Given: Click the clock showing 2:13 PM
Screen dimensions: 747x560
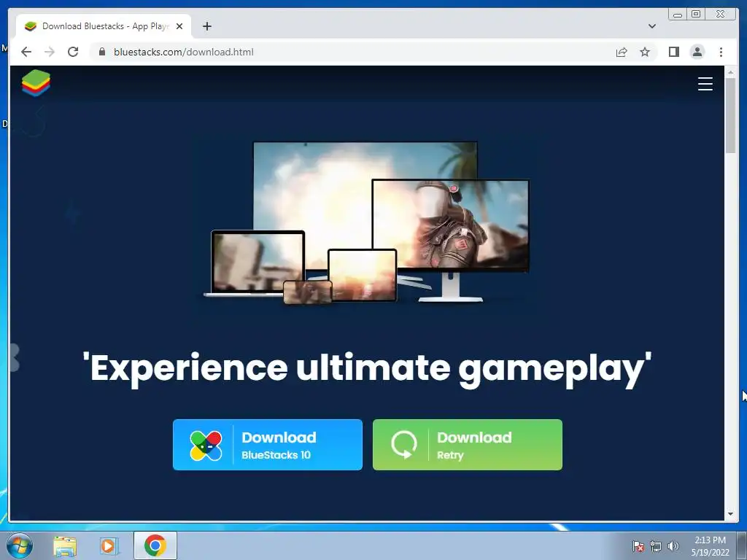Looking at the screenshot, I should tap(711, 546).
